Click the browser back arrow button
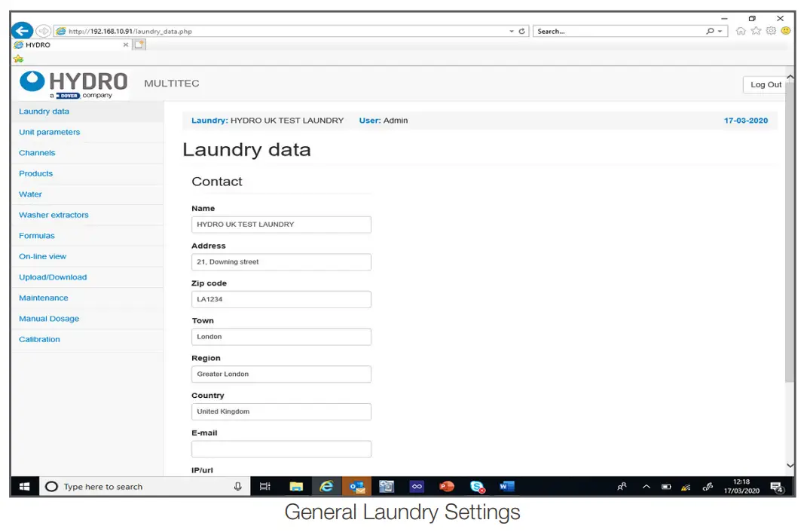The height and width of the screenshot is (532, 810). [23, 31]
